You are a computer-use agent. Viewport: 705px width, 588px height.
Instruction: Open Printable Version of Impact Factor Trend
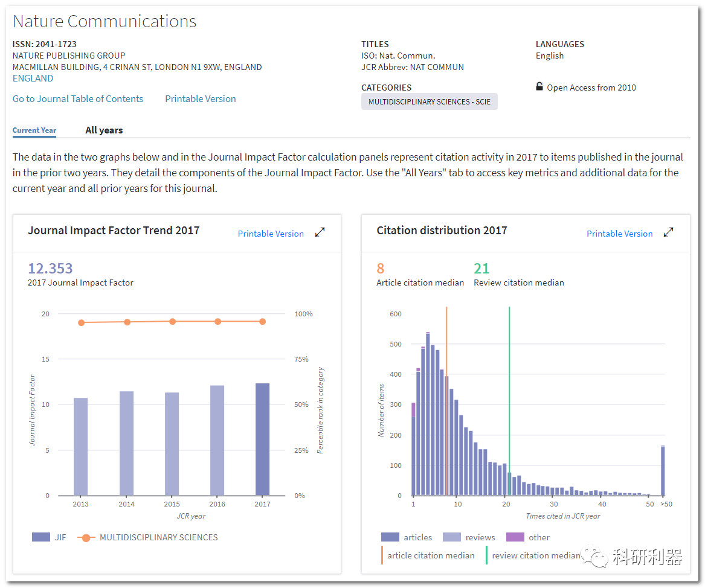271,234
